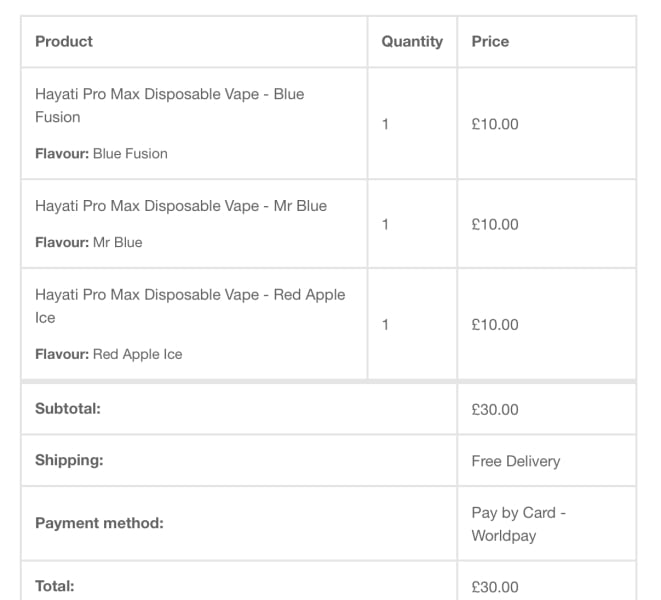661x600 pixels.
Task: Click the £10.00 price for Blue Fusion
Action: tap(495, 125)
